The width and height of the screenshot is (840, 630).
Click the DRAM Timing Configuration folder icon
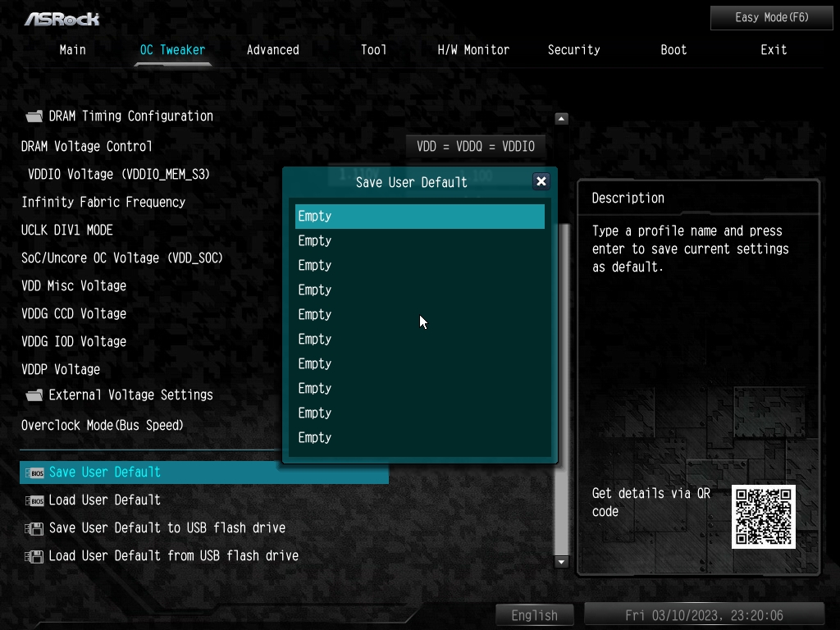pos(34,116)
